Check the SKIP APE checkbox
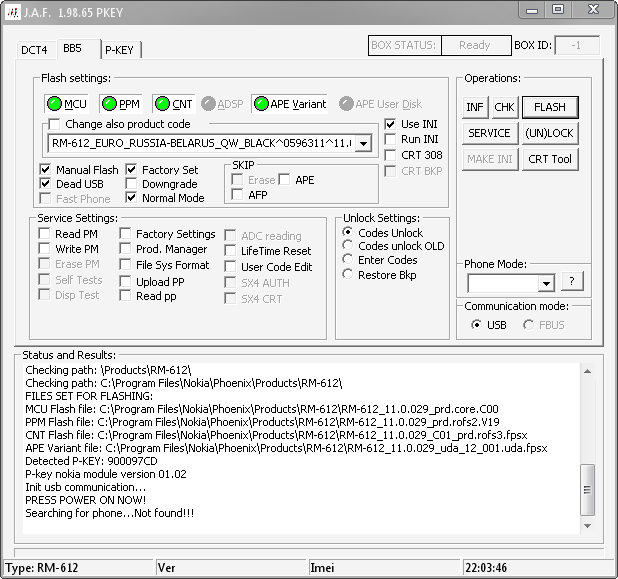Image resolution: width=618 pixels, height=579 pixels. (284, 180)
